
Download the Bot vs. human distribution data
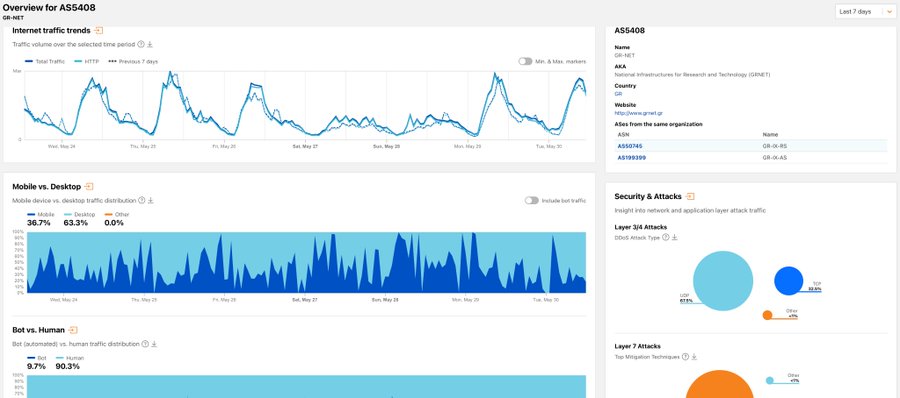tap(154, 344)
